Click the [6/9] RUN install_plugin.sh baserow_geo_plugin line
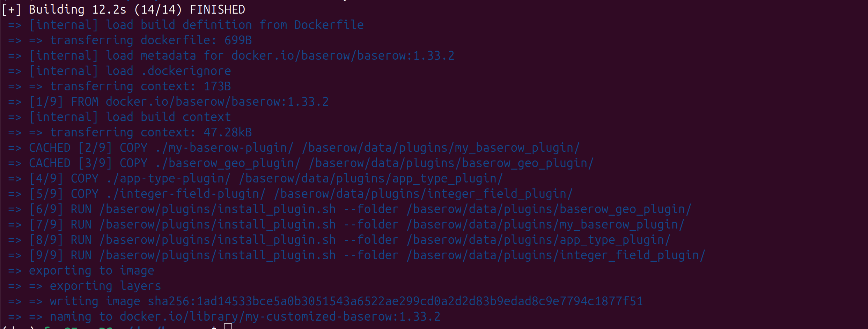The height and width of the screenshot is (329, 868). click(350, 209)
